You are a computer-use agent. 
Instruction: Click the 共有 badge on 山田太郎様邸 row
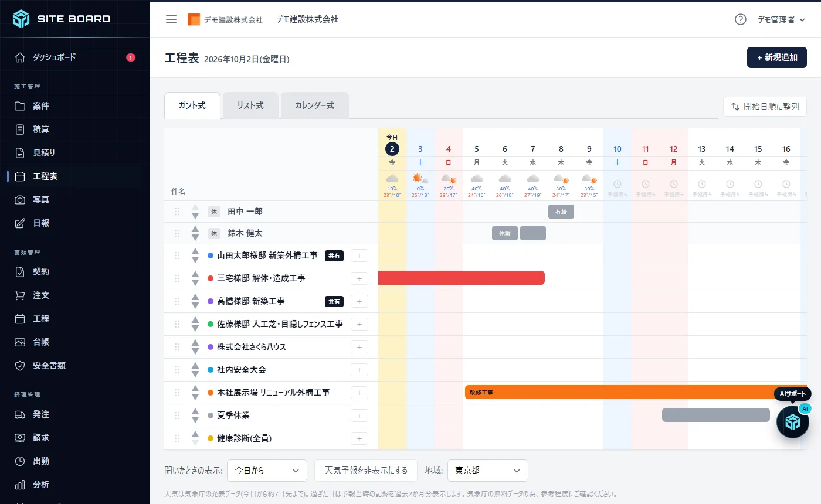[334, 256]
